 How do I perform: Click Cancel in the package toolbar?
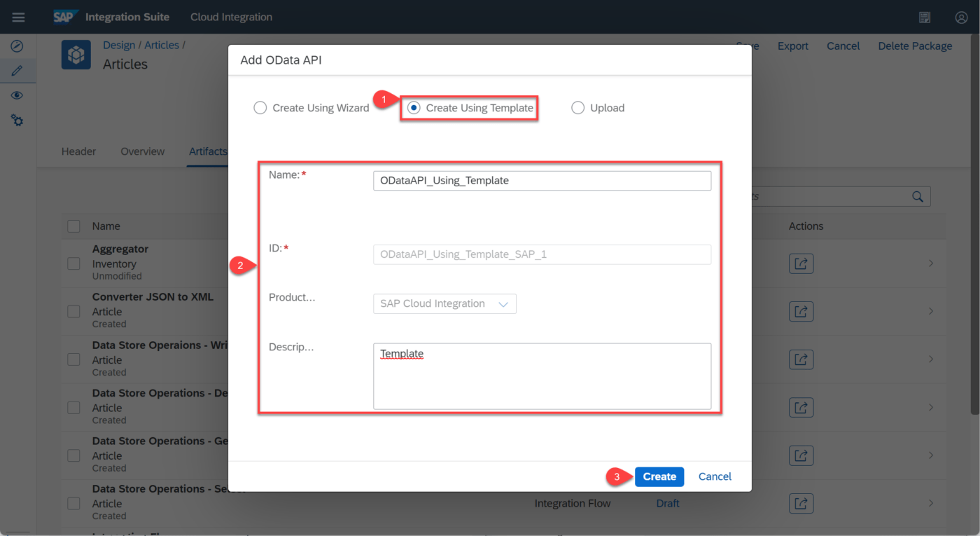tap(843, 46)
